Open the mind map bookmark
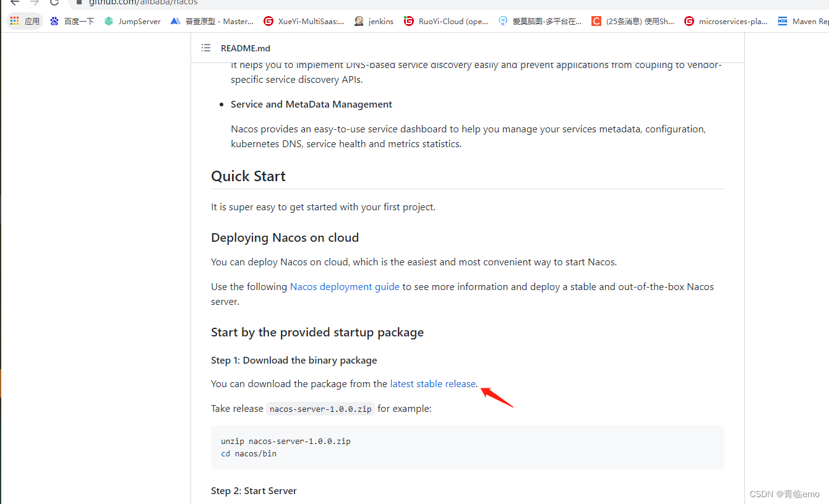829x504 pixels. tap(540, 21)
